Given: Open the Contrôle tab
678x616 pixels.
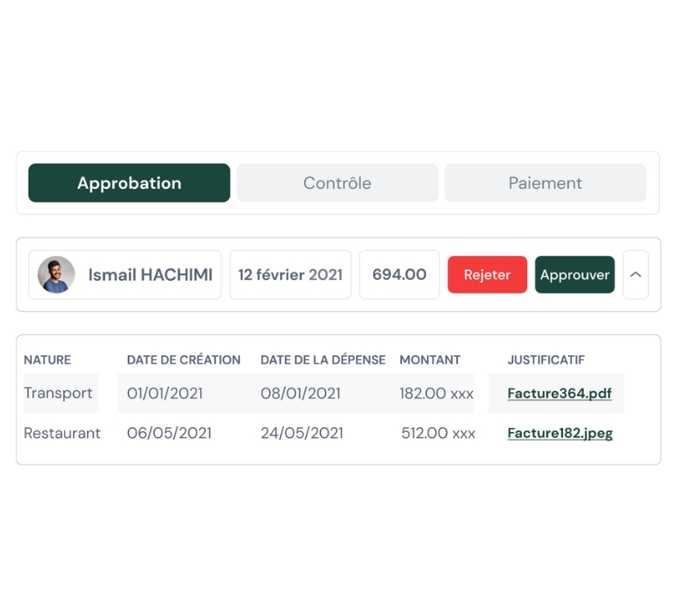Looking at the screenshot, I should [x=337, y=183].
